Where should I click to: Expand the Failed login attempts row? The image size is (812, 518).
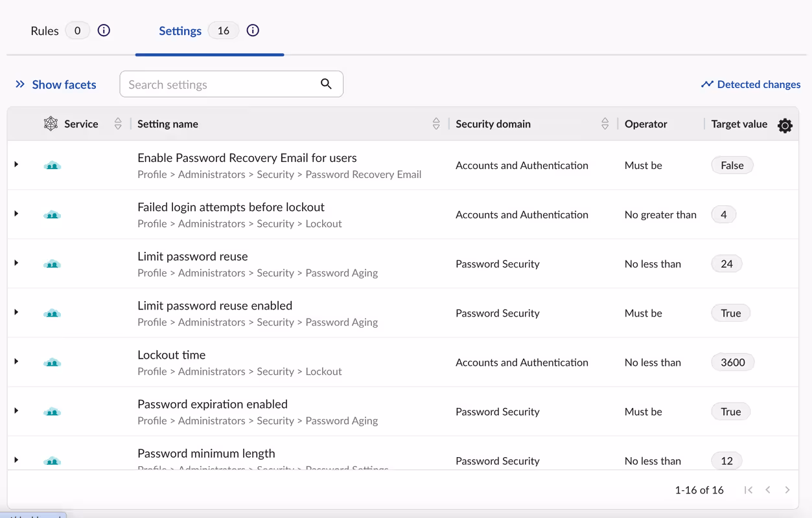tap(16, 214)
